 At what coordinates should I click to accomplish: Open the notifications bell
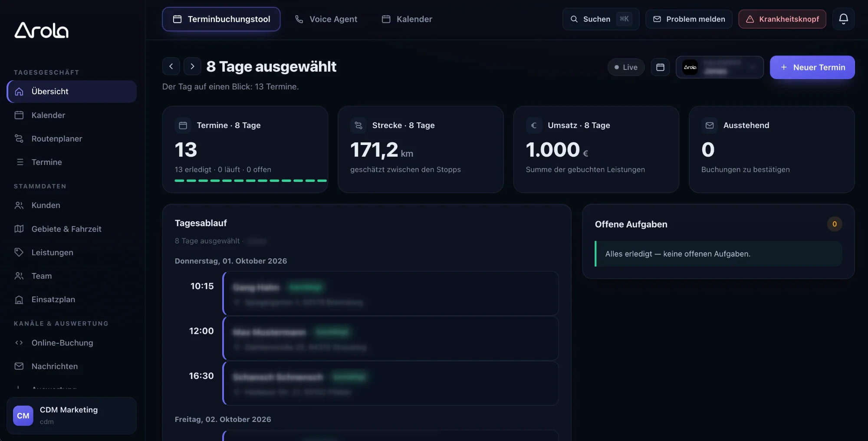(x=843, y=19)
